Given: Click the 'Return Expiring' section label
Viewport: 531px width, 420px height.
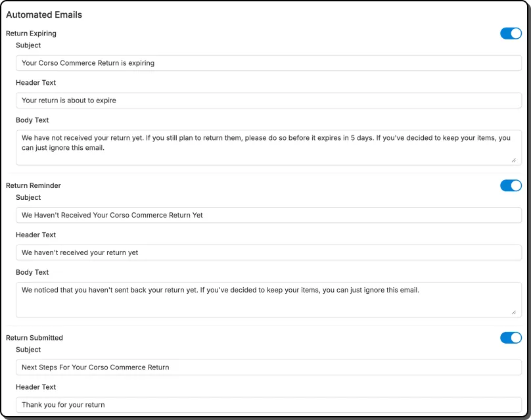Looking at the screenshot, I should (x=31, y=34).
